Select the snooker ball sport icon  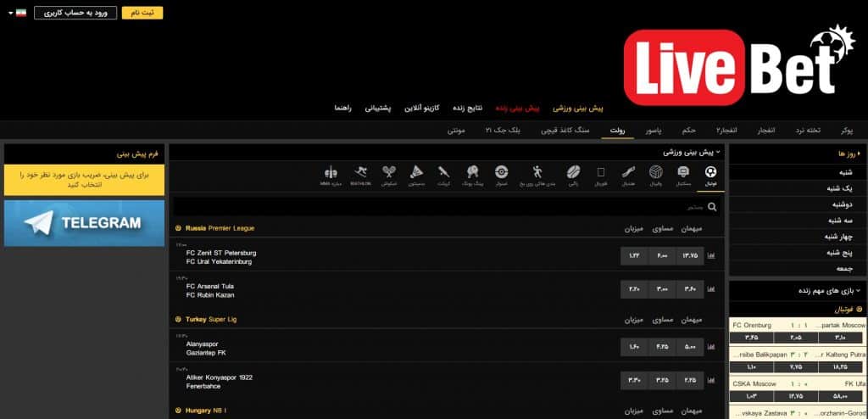pos(500,172)
